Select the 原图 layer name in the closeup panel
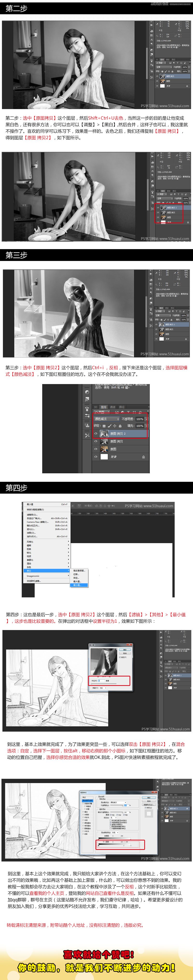 point(113,449)
